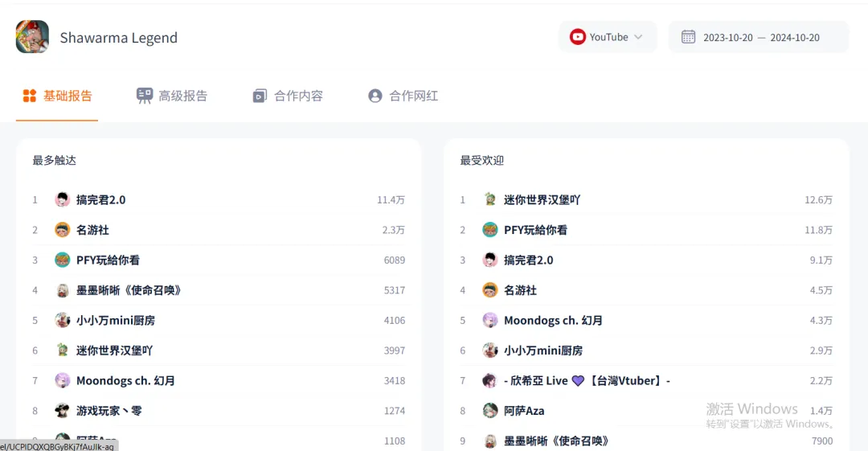Viewport: 868px width, 451px height.
Task: Open 迷你世界汉堡吖 name in 最受欢迎
Action: tap(542, 199)
